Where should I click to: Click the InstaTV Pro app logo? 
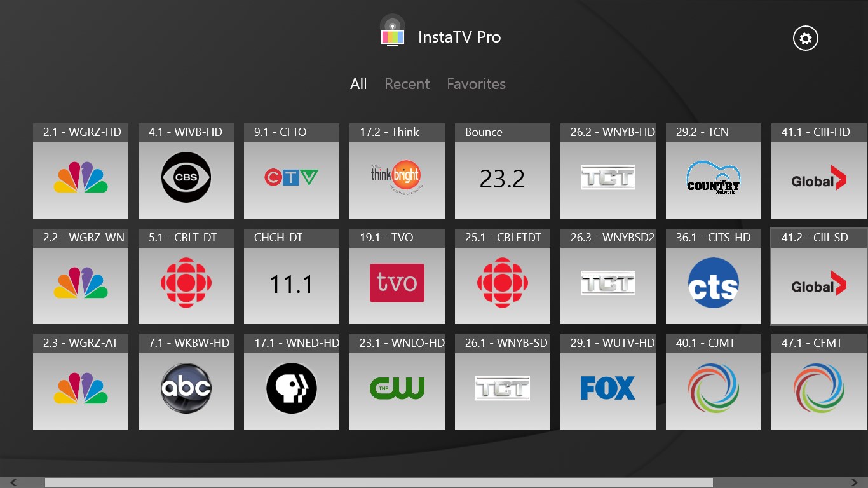(x=393, y=30)
